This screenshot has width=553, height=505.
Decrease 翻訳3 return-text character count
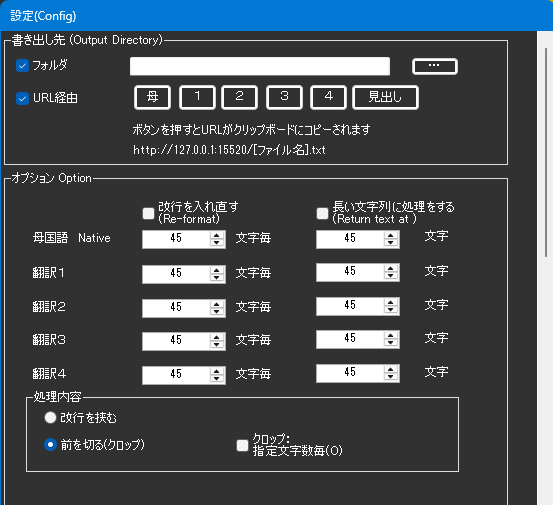click(391, 343)
